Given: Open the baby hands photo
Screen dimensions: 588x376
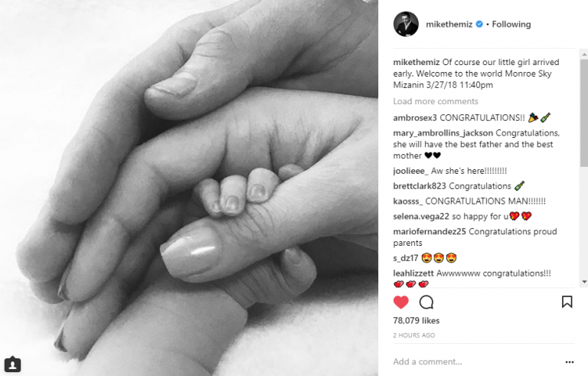Looking at the screenshot, I should (189, 188).
